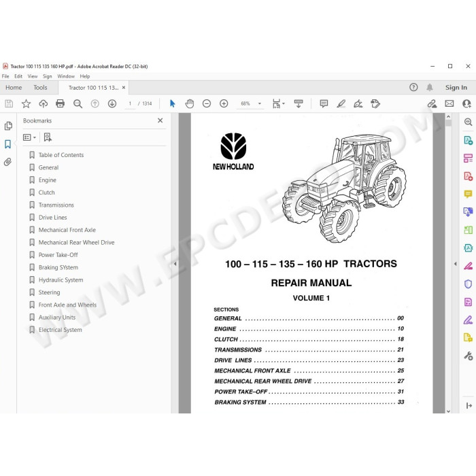The image size is (476, 476).
Task: Open Page Thumbnails panel
Action: pos(8,126)
